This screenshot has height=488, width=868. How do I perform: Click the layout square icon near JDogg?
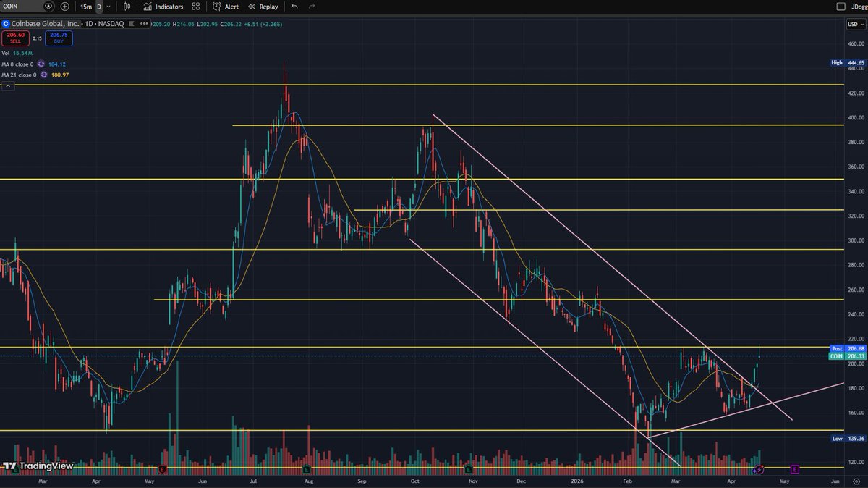[840, 7]
